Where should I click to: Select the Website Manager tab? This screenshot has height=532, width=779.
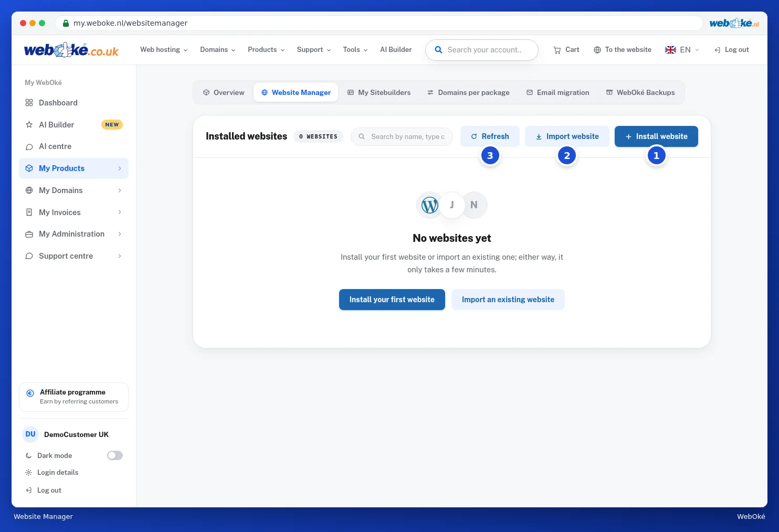[x=296, y=92]
